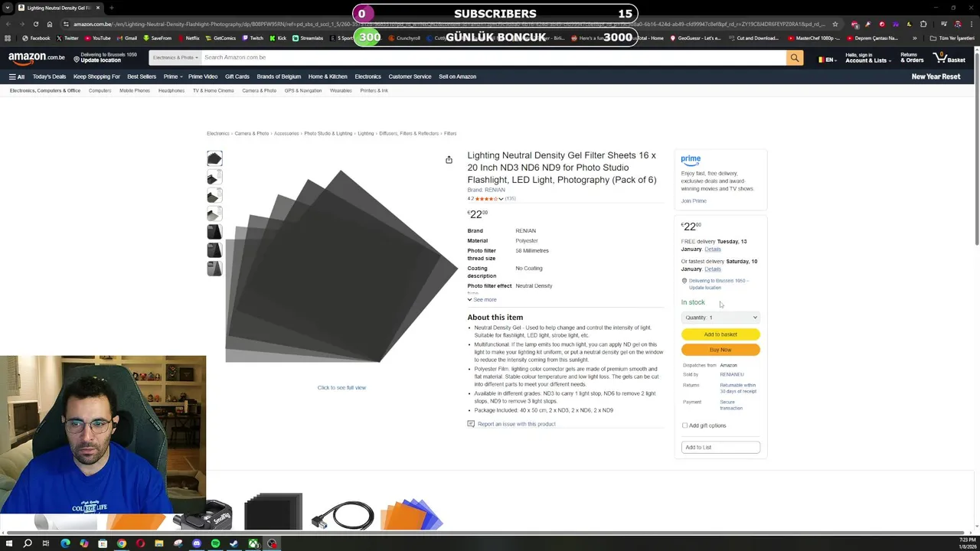Viewport: 980px width, 551px height.
Task: Open Discord from taskbar
Action: pyautogui.click(x=197, y=543)
